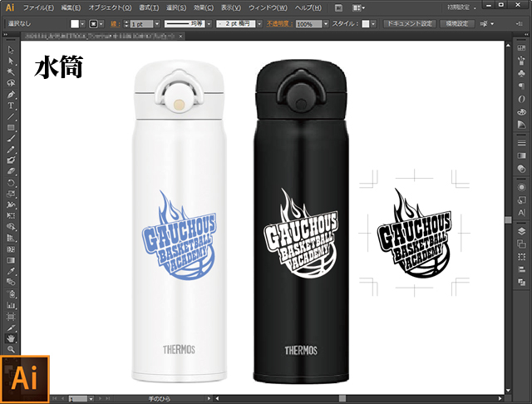This screenshot has width=532, height=404.
Task: Select the Symbol Sprayer tool
Action: pos(11,293)
